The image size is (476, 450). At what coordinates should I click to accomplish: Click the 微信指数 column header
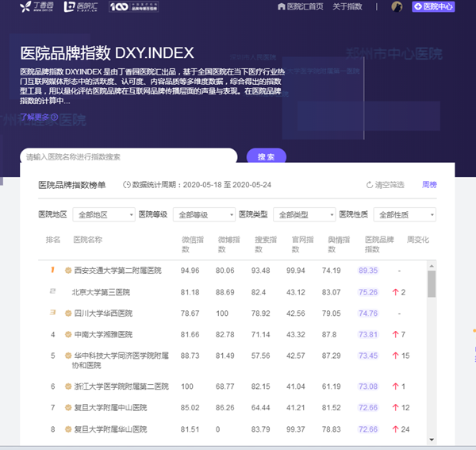click(x=193, y=244)
